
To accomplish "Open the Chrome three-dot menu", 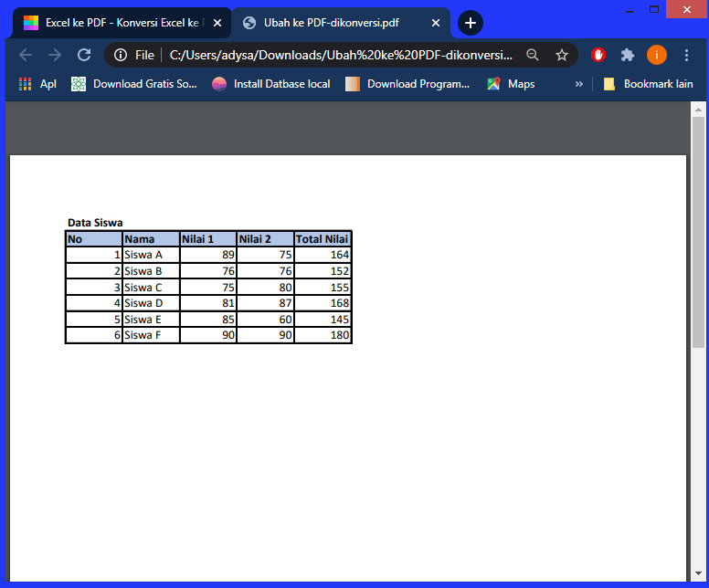I will (686, 55).
